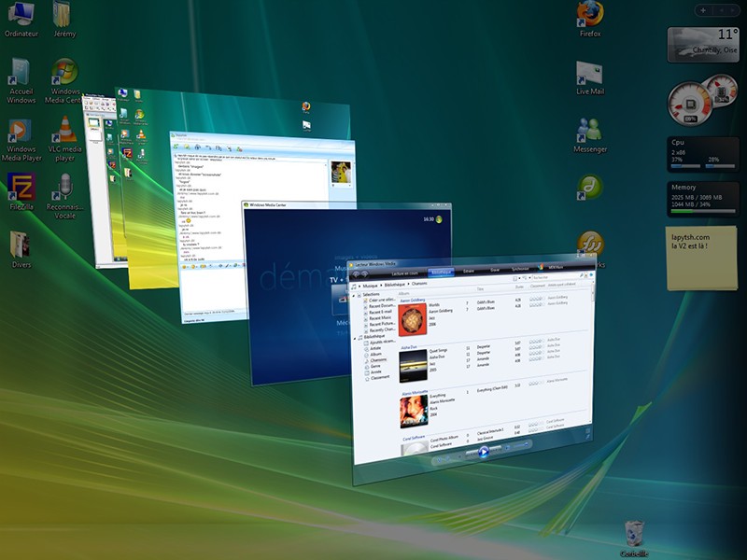This screenshot has height=560, width=747.
Task: Click the Alanis Morissette Everything cover
Action: tap(414, 411)
